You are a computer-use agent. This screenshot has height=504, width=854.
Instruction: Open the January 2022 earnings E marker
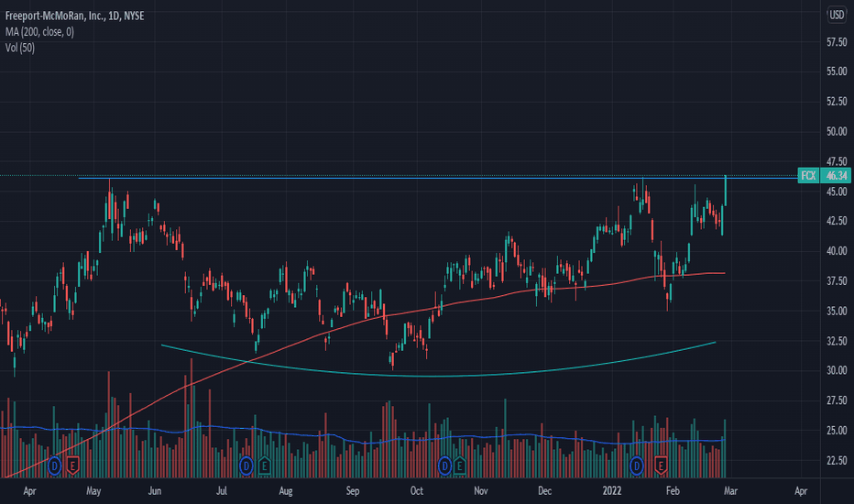click(661, 466)
